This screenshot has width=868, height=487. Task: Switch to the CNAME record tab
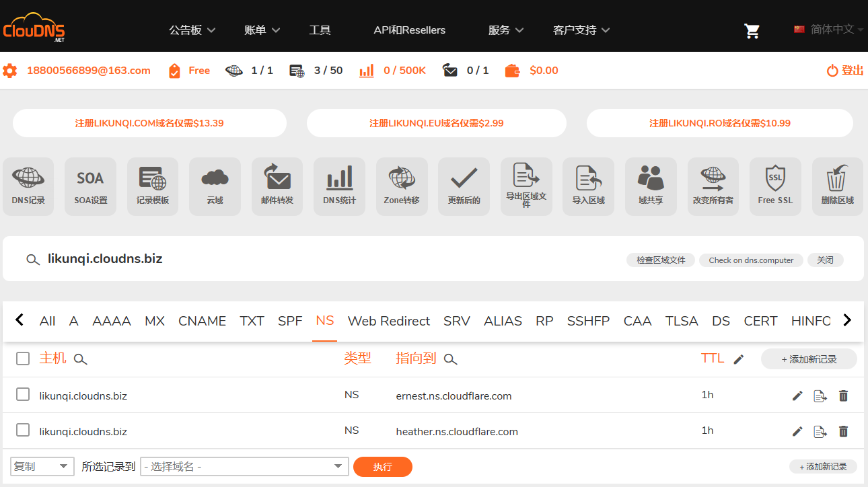[202, 321]
